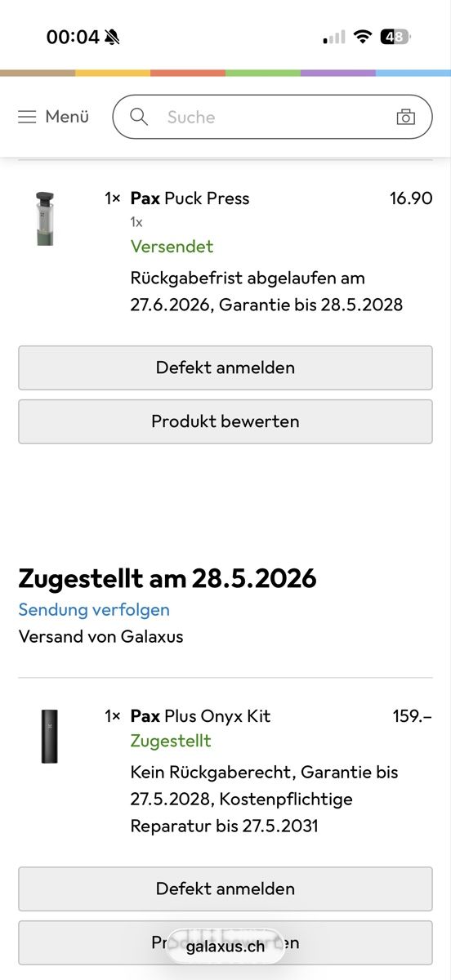This screenshot has width=451, height=980.
Task: Tap the search magnifier icon
Action: click(139, 117)
